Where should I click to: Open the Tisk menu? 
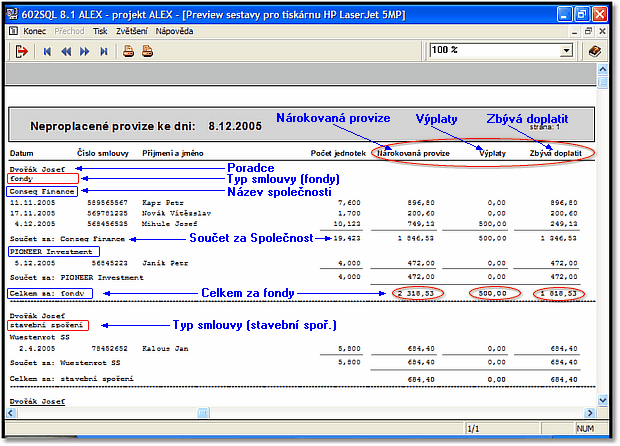pyautogui.click(x=100, y=31)
